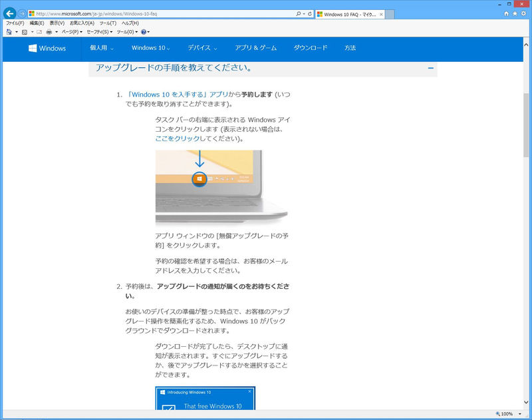Open the 方法 navigation link
Image resolution: width=532 pixels, height=420 pixels.
coord(350,48)
